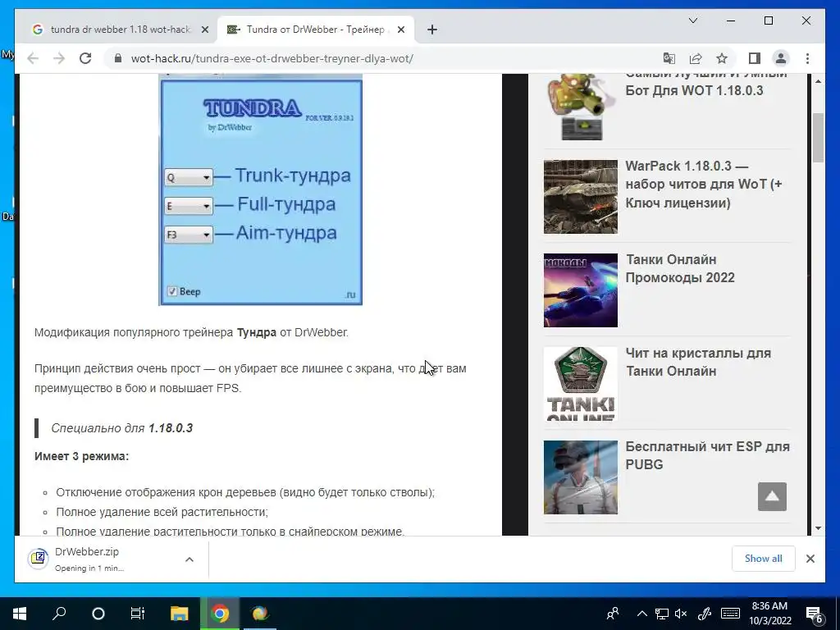Click the 'Имеет 3 режима:' heading
This screenshot has height=630, width=840.
point(81,456)
